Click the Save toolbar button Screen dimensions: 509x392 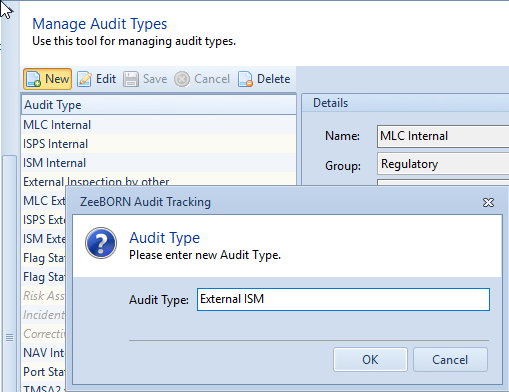coord(145,79)
